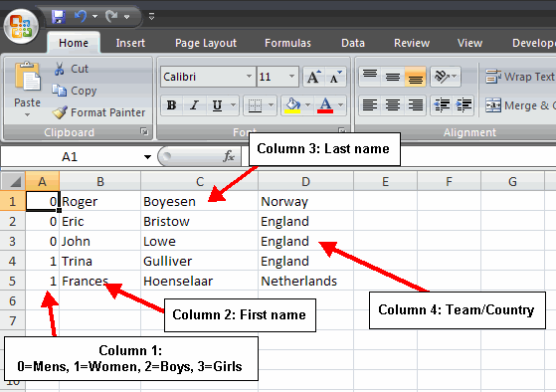
Task: Open the Review tab
Action: pos(412,43)
